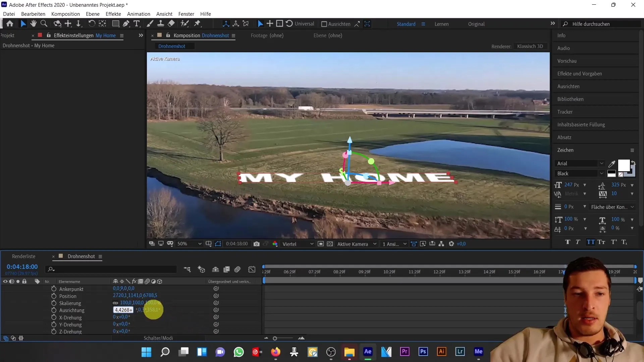
Task: Open the Viertel resolution dropdown
Action: coord(298,244)
